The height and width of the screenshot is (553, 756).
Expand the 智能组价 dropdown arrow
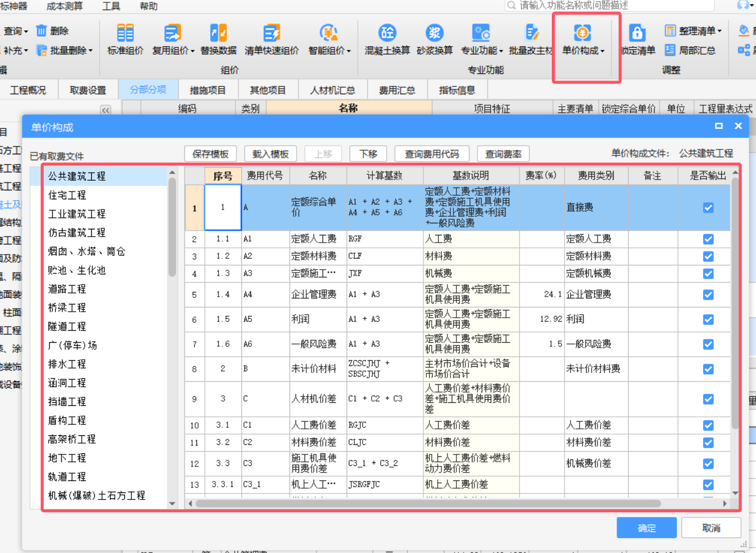(x=348, y=51)
